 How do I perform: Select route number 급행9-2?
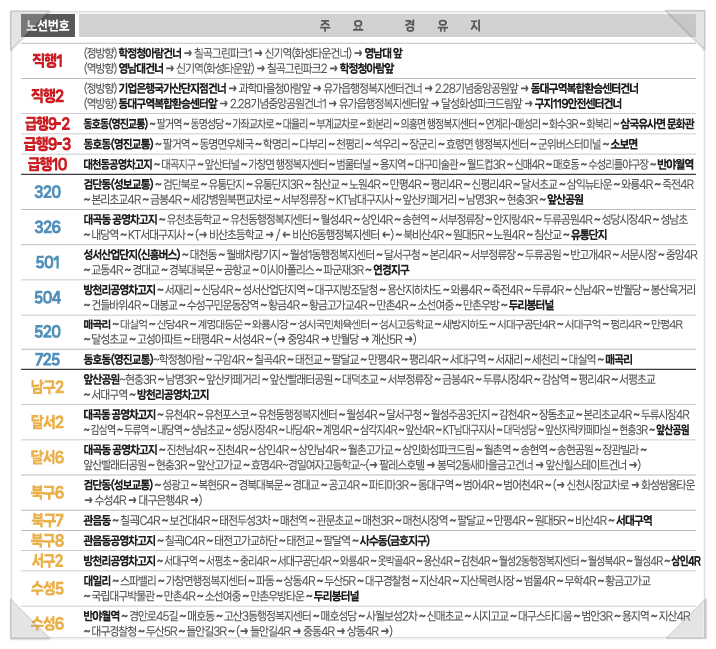(47, 124)
